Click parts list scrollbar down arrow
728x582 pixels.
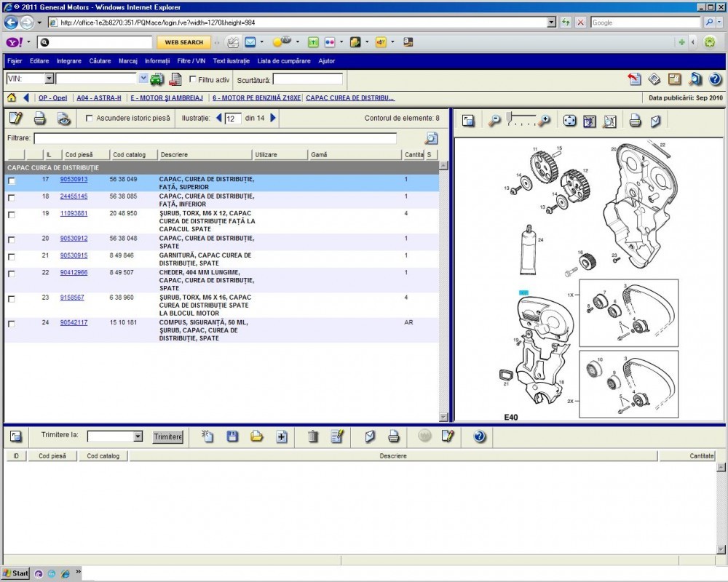click(x=443, y=417)
